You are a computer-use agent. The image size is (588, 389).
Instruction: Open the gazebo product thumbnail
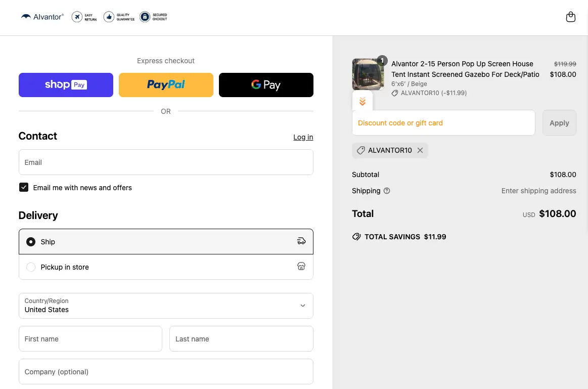click(368, 74)
